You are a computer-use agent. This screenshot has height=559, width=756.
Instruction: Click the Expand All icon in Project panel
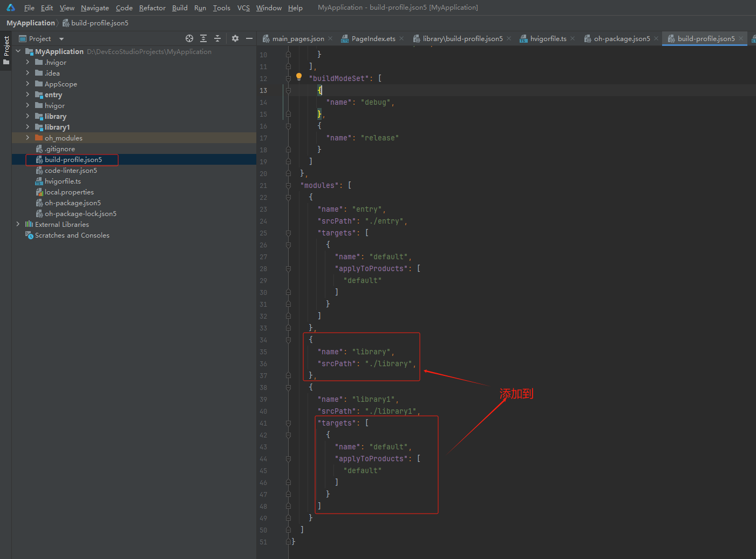tap(203, 38)
